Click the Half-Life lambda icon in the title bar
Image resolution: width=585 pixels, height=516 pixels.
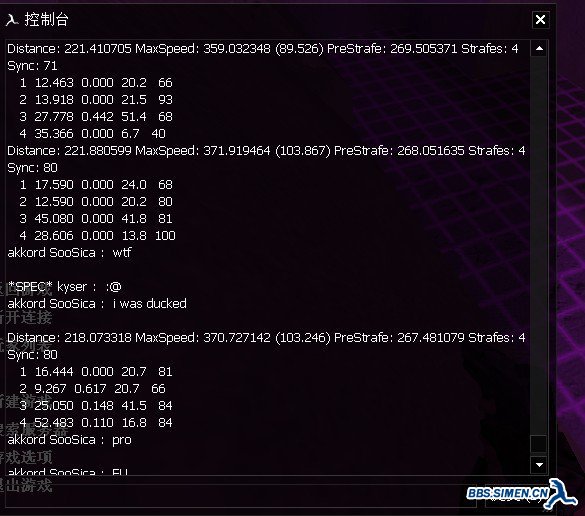12,20
